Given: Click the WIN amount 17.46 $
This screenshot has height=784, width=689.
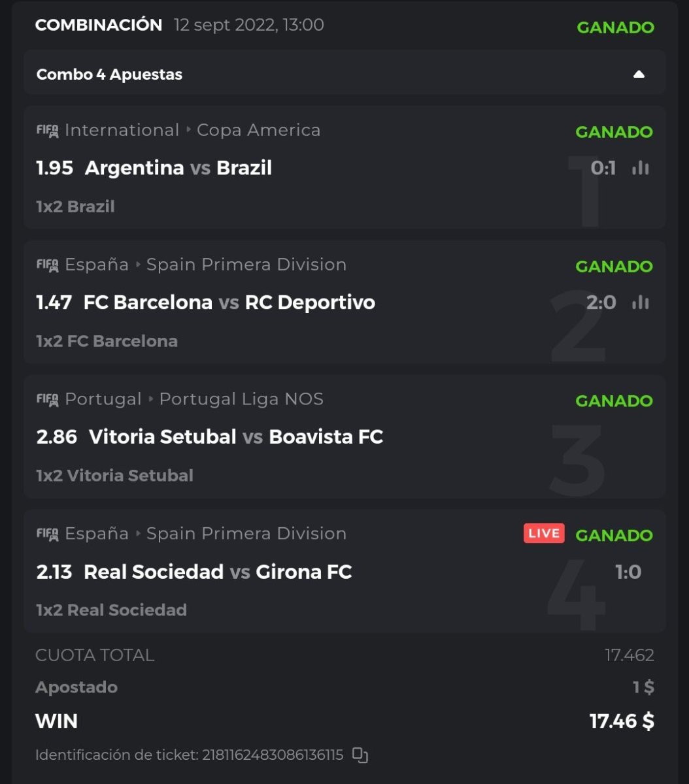Looking at the screenshot, I should point(621,721).
